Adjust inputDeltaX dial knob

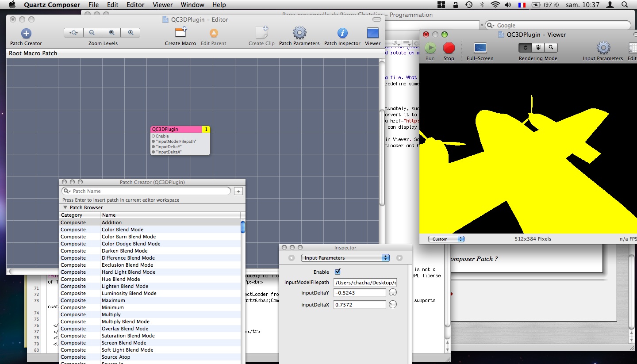point(393,304)
